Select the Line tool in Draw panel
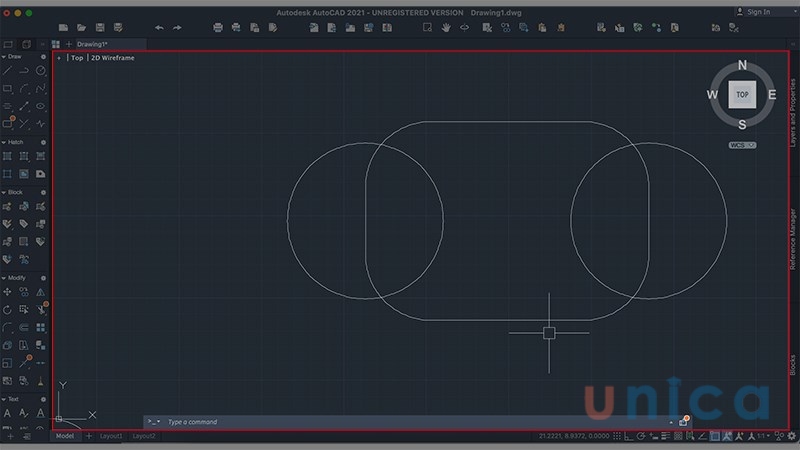Image resolution: width=800 pixels, height=450 pixels. point(7,71)
